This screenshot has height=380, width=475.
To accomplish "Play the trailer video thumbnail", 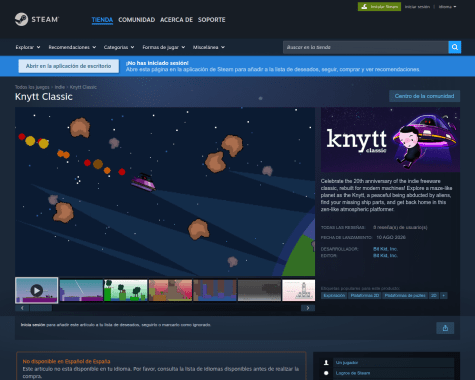I will coord(37,290).
